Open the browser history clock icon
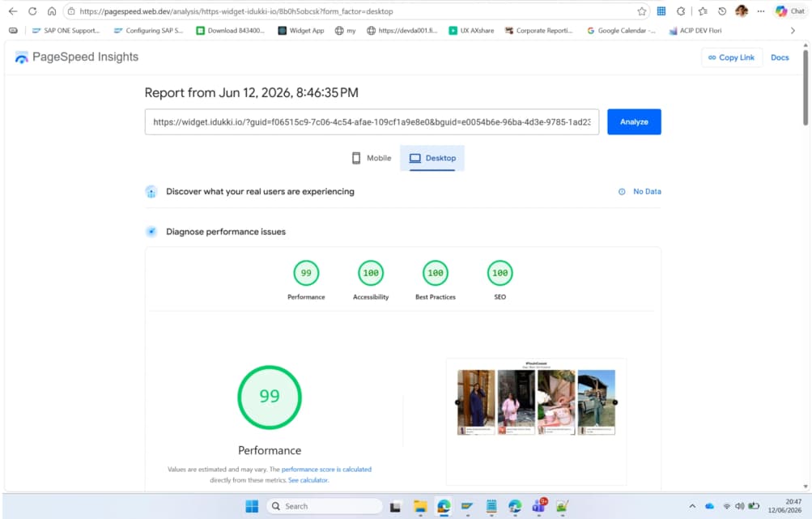The image size is (812, 519). click(x=722, y=11)
